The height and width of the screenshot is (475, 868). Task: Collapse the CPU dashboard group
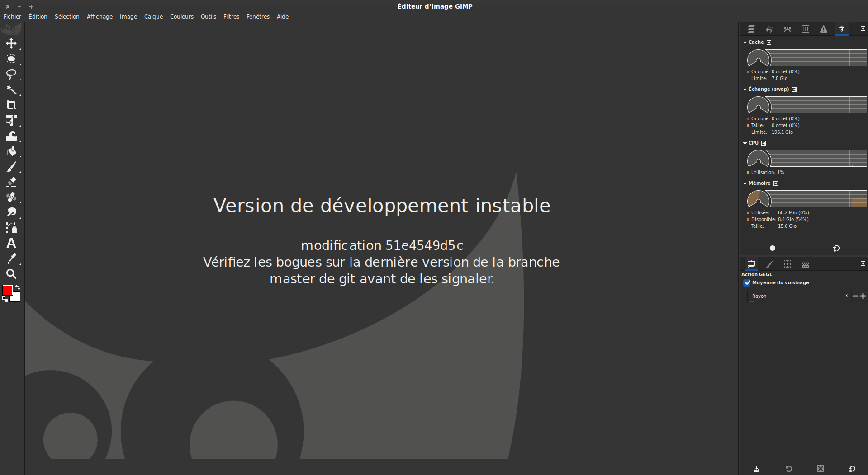(x=745, y=143)
